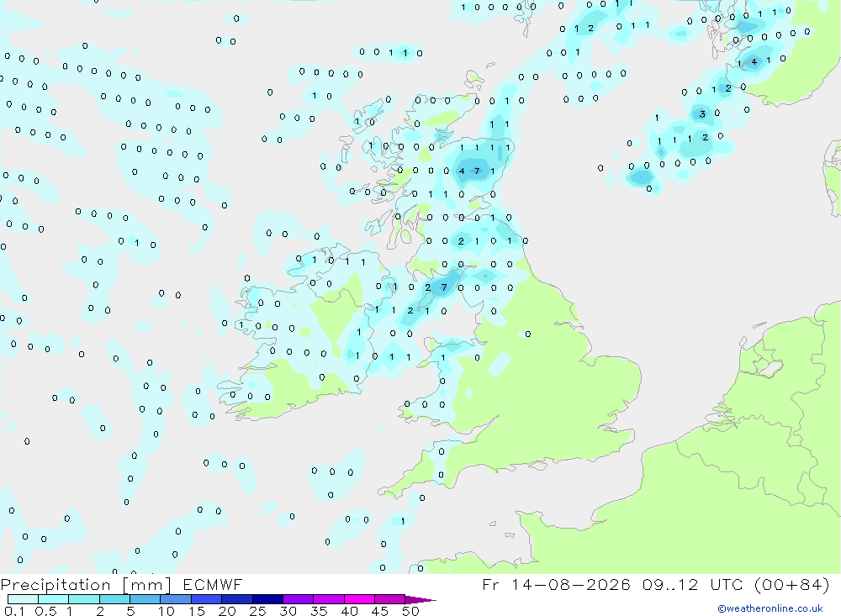Click the '50' legend scale label

410,611
